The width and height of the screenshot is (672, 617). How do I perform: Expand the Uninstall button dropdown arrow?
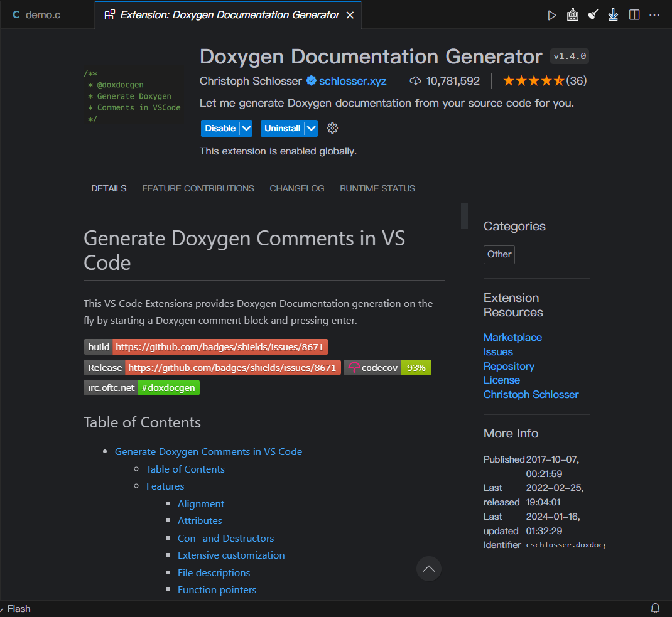311,128
